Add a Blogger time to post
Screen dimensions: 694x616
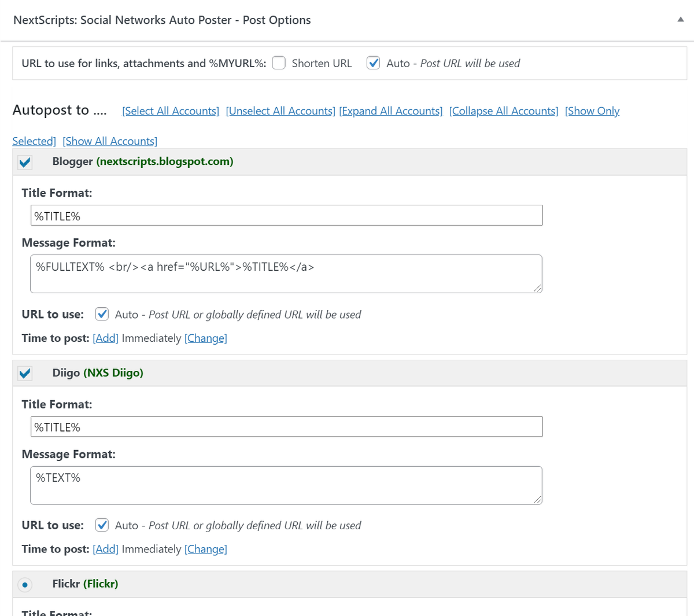105,338
